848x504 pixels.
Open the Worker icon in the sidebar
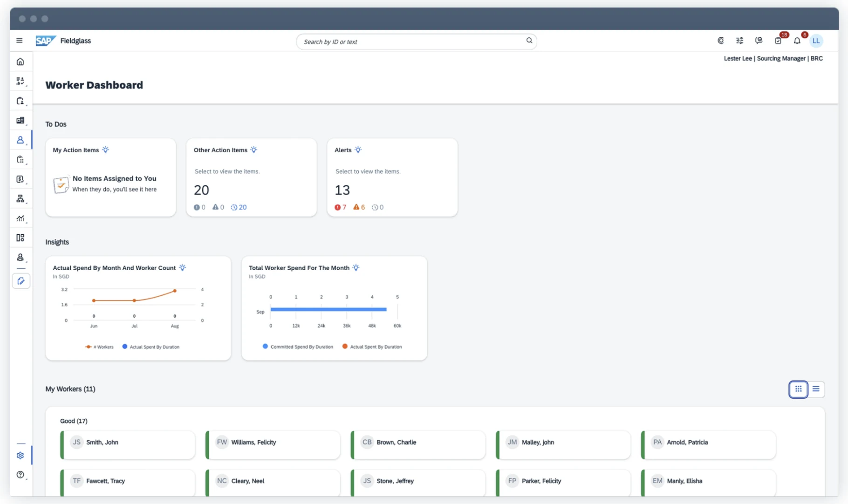20,140
